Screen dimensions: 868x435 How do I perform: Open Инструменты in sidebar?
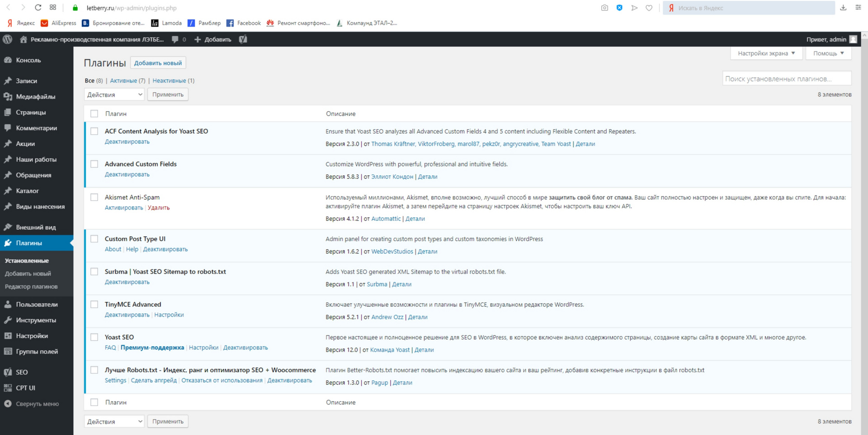pyautogui.click(x=37, y=320)
